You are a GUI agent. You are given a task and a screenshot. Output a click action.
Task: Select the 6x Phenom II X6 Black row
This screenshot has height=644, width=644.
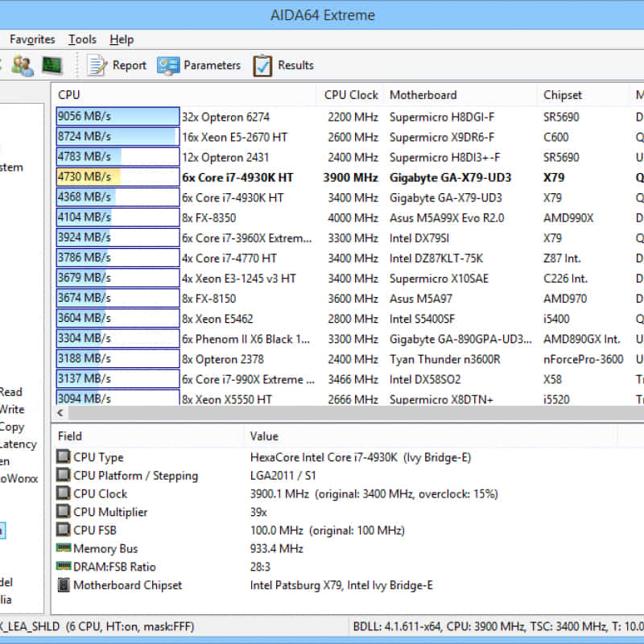(349, 338)
